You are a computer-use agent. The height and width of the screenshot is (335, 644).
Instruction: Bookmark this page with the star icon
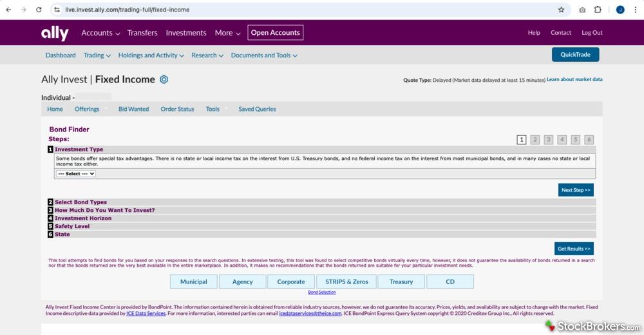[x=561, y=10]
